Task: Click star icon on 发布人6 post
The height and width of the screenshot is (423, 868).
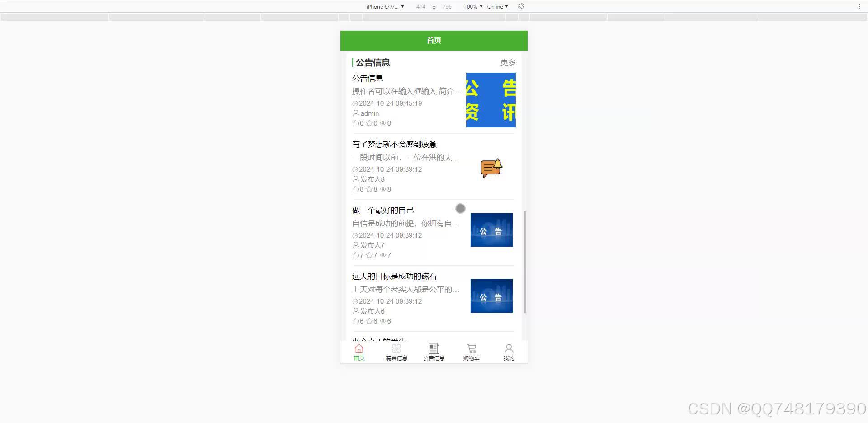Action: pos(369,321)
